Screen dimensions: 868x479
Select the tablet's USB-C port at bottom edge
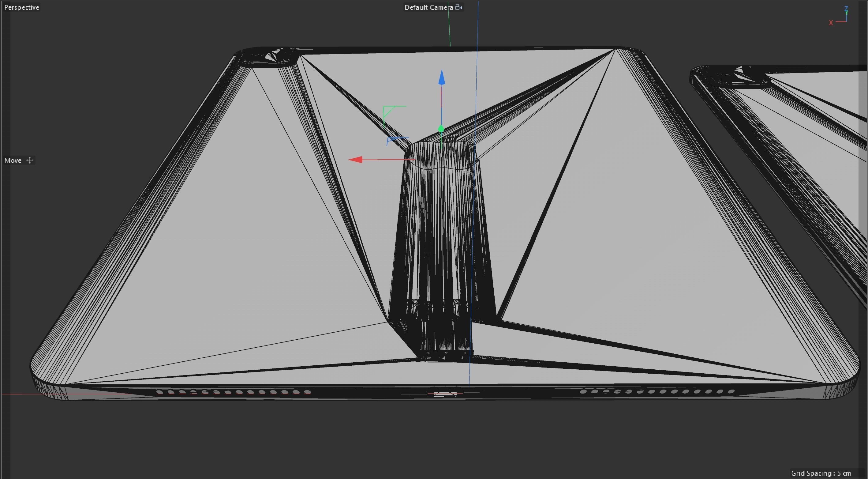[445, 393]
